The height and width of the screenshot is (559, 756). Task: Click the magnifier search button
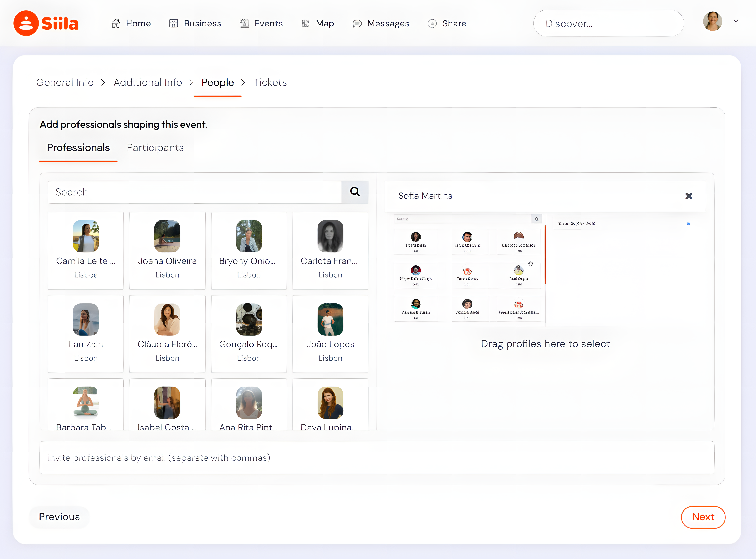pyautogui.click(x=355, y=192)
